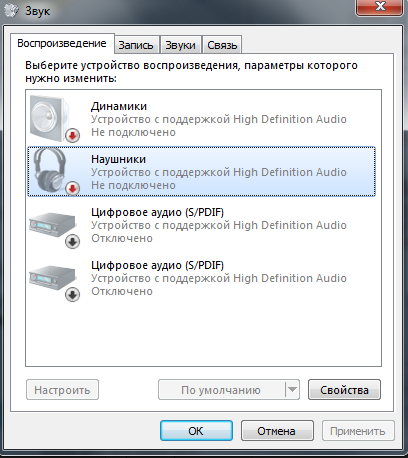The image size is (408, 458).
Task: Click the black disabled badge on the first S/PDIF device
Action: [x=72, y=242]
